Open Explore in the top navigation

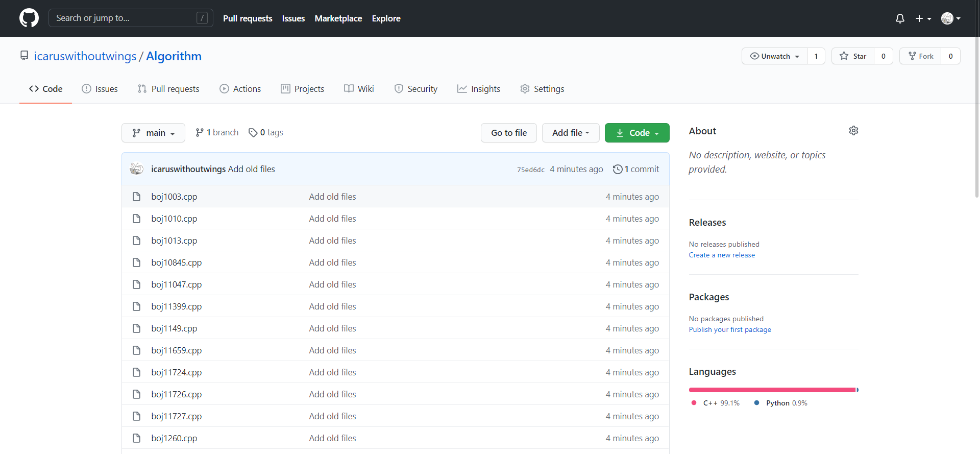pyautogui.click(x=386, y=18)
